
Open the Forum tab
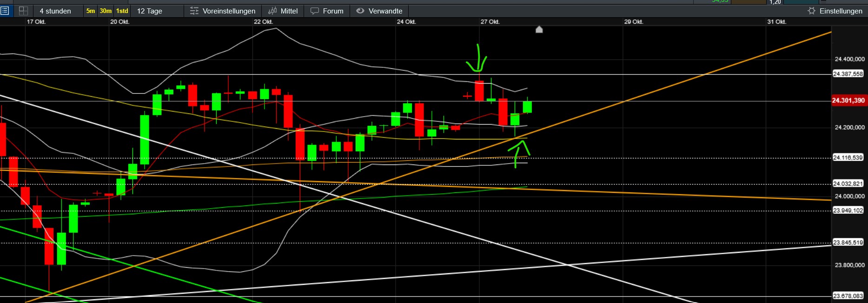(x=327, y=11)
